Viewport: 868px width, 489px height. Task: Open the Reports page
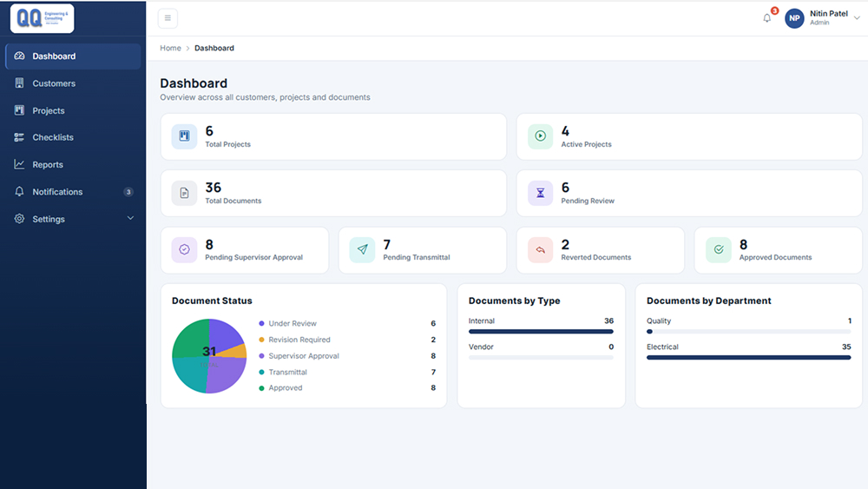pyautogui.click(x=73, y=164)
